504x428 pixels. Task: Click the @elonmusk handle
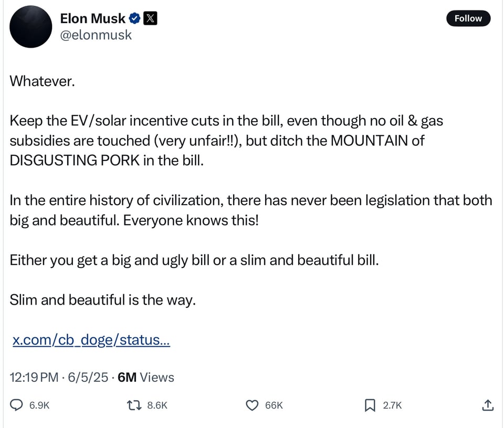96,35
